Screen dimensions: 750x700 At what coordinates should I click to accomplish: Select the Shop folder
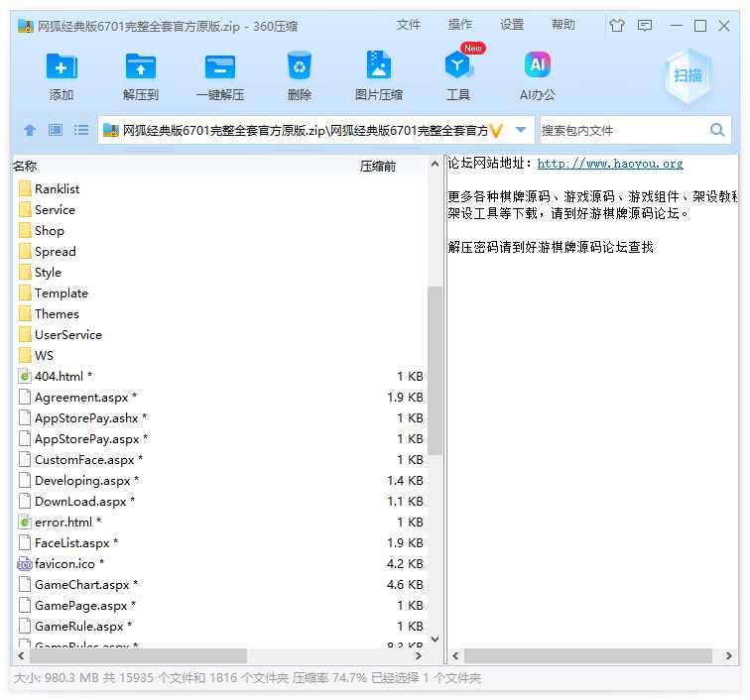pos(41,231)
